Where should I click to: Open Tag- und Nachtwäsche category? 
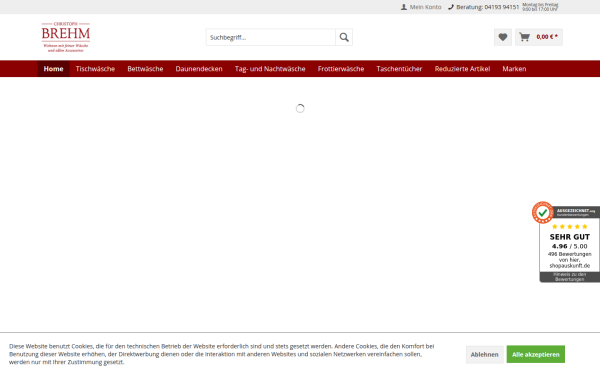[x=270, y=69]
